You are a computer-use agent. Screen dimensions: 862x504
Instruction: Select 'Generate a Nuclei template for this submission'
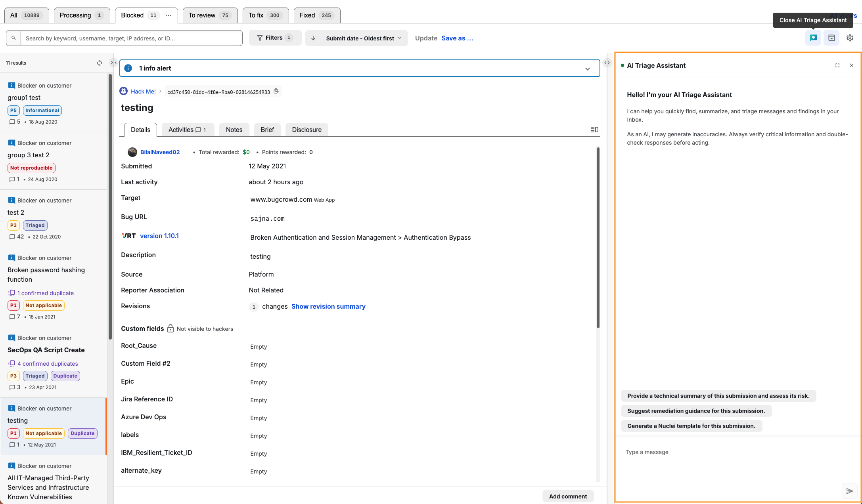[691, 426]
